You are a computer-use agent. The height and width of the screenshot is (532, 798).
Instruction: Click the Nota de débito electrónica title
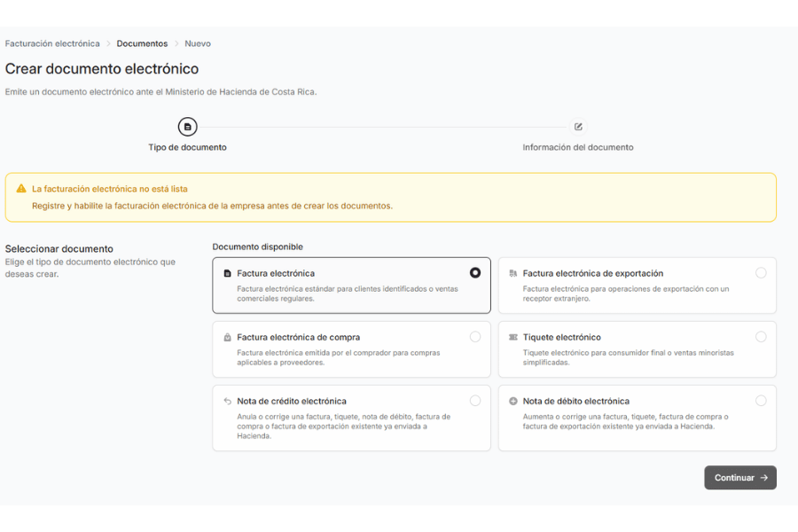576,401
